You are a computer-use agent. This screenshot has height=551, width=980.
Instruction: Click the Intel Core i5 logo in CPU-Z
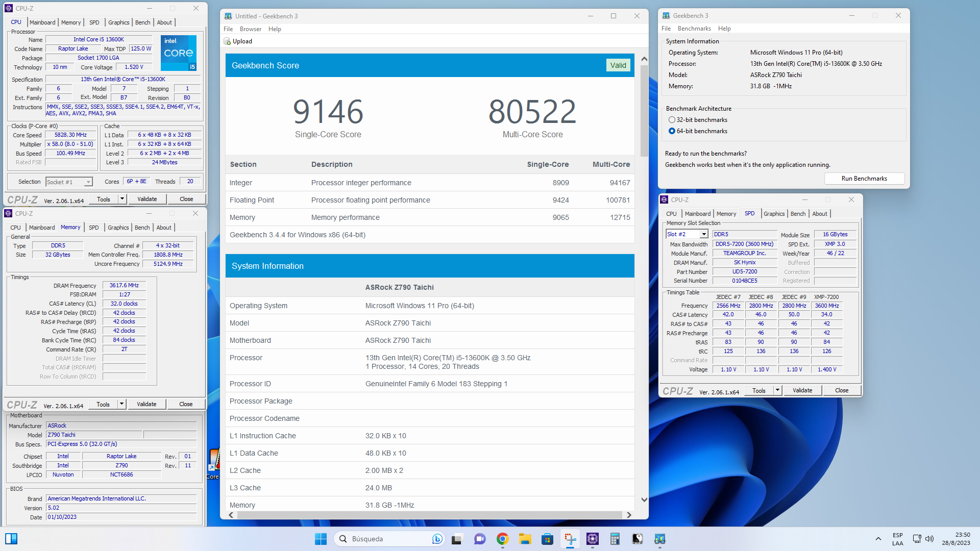pyautogui.click(x=178, y=53)
